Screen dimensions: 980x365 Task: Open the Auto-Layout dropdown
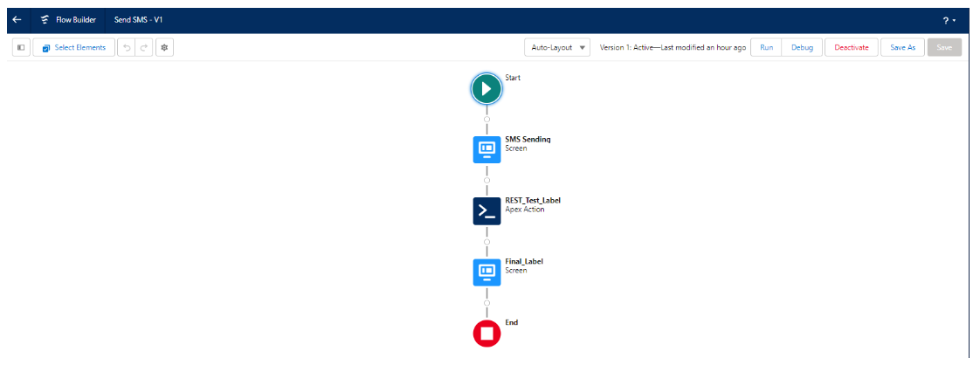coord(557,48)
